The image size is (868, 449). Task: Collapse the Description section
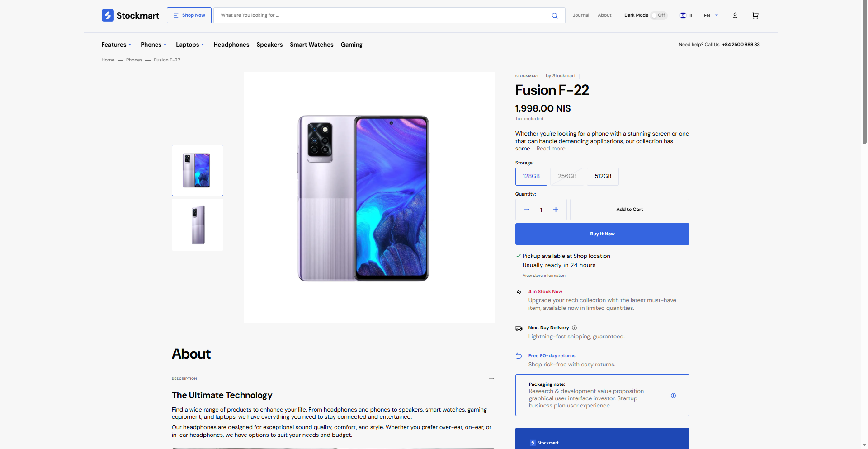pyautogui.click(x=491, y=379)
